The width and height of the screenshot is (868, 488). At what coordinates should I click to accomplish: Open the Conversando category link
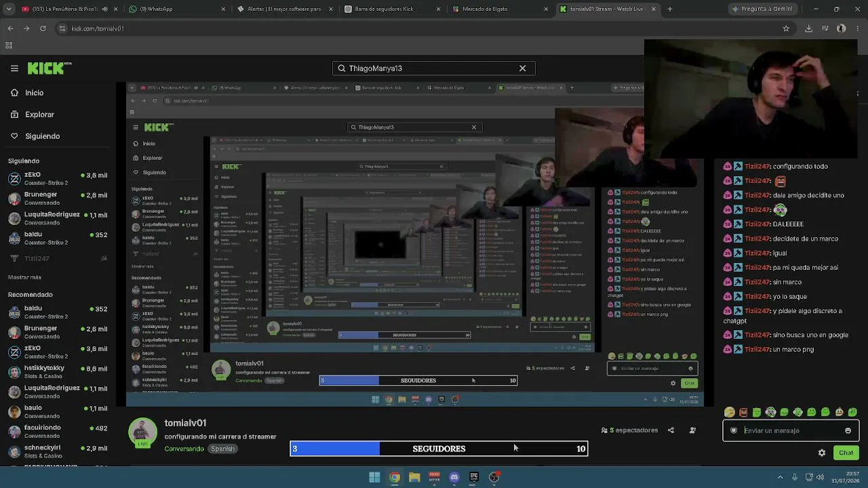tap(184, 449)
